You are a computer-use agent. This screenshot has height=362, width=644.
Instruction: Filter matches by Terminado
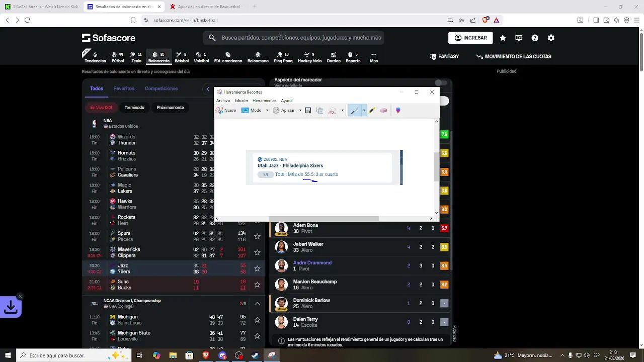coord(134,108)
